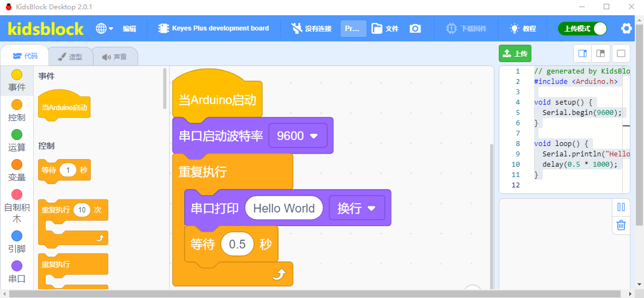The width and height of the screenshot is (644, 298).
Task: Open the settings gear icon
Action: (627, 28)
